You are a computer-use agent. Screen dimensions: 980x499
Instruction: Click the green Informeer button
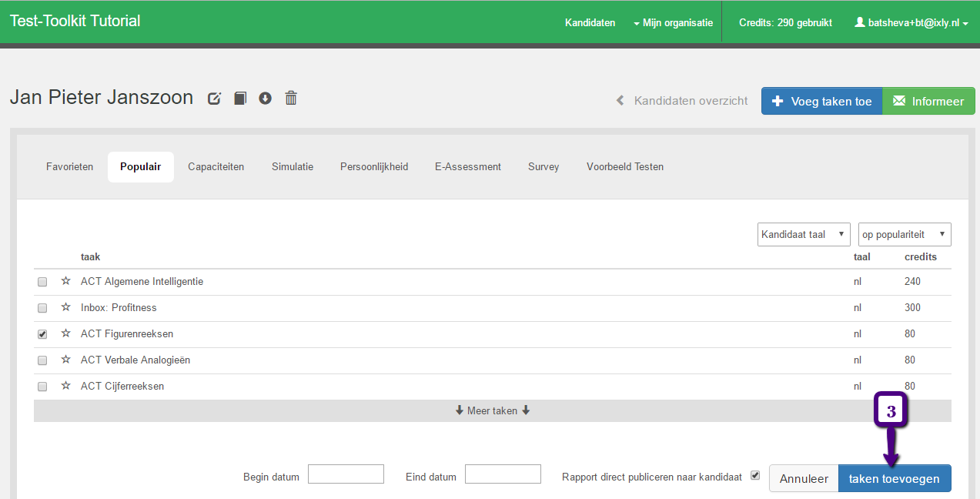[x=928, y=101]
